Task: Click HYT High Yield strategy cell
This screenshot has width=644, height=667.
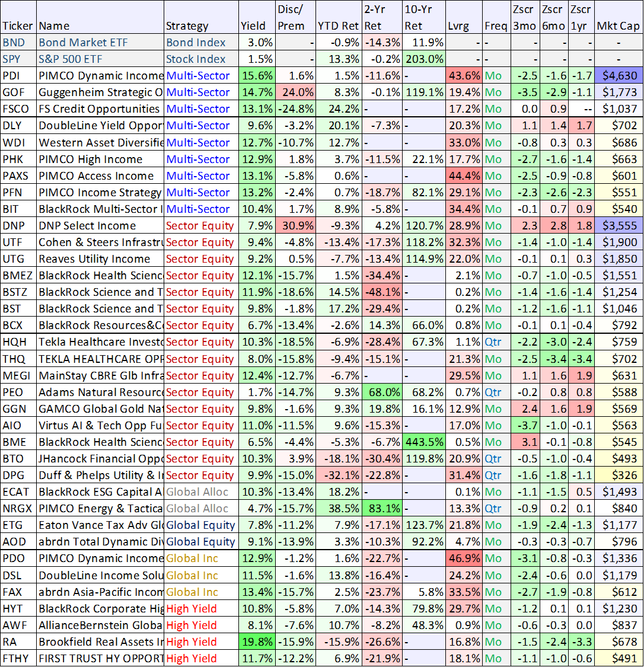Action: click(x=201, y=609)
